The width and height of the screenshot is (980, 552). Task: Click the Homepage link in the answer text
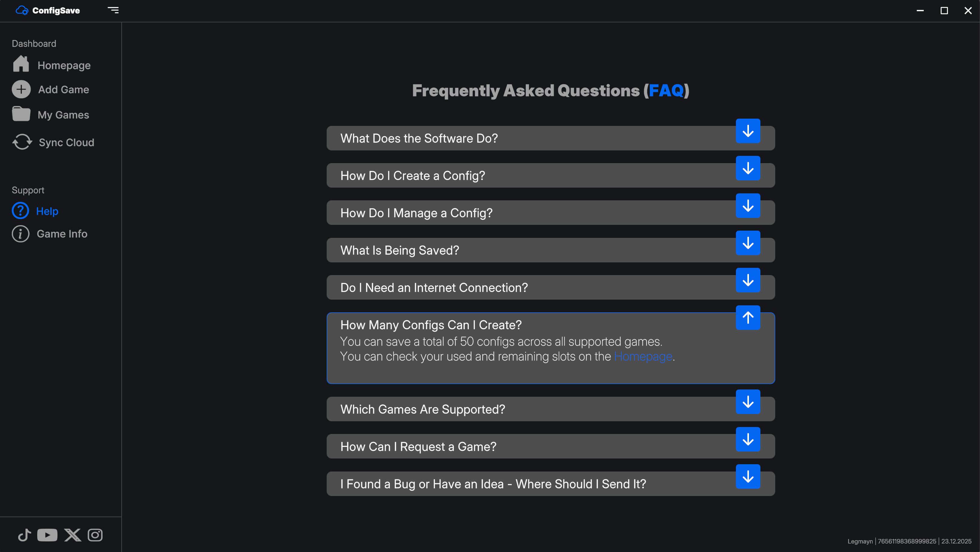(643, 356)
